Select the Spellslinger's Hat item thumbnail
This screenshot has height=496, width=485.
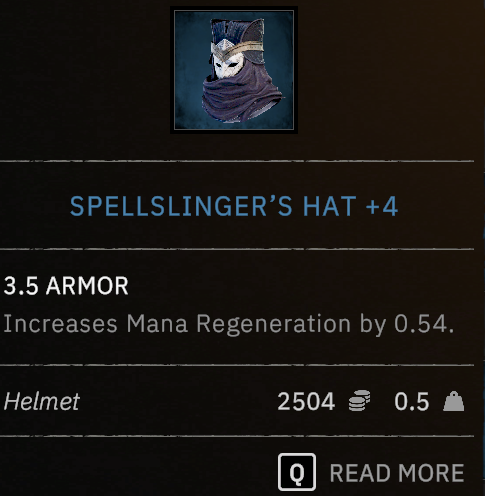point(234,70)
